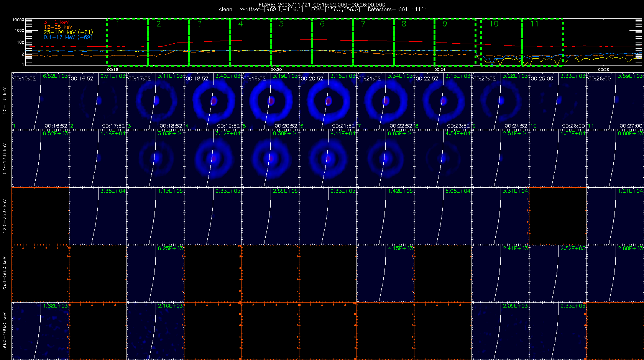
Task: Select the '00:28' time axis label
Action: coord(603,70)
